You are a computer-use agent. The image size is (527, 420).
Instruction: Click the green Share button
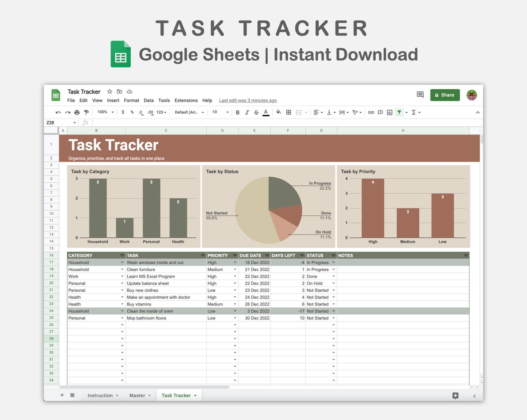(x=445, y=95)
